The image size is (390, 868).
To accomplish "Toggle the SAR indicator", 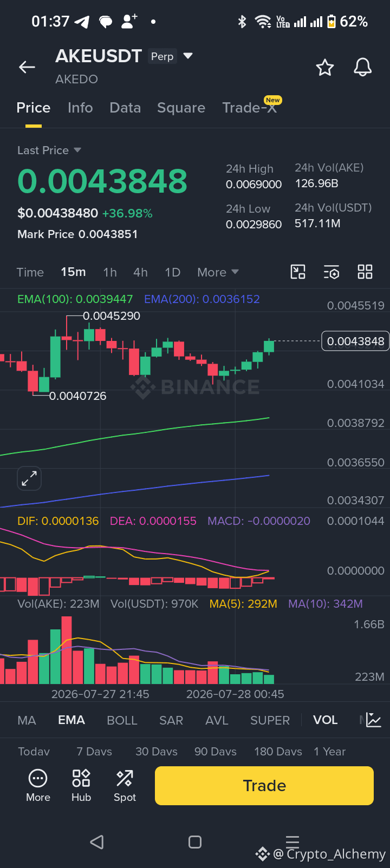I will pos(171,720).
